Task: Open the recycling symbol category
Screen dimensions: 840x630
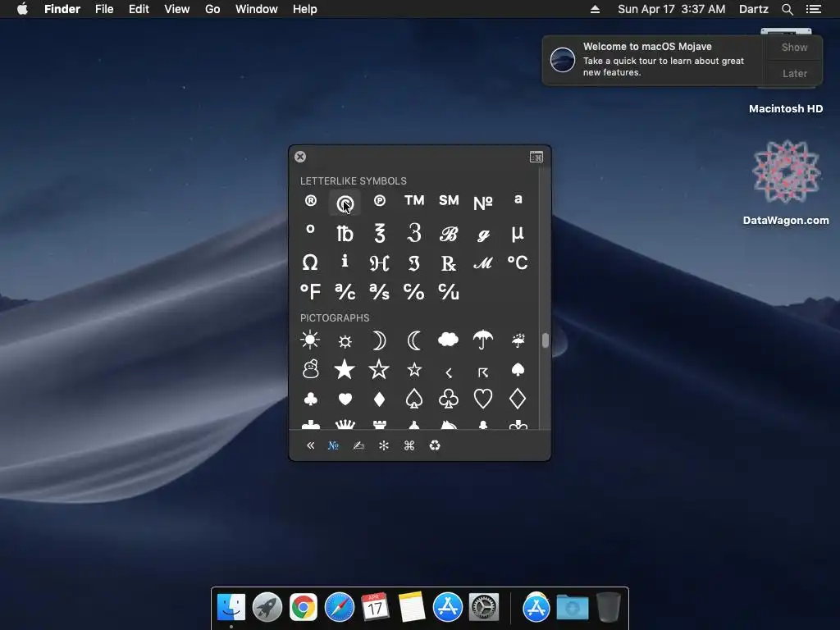Action: click(435, 445)
